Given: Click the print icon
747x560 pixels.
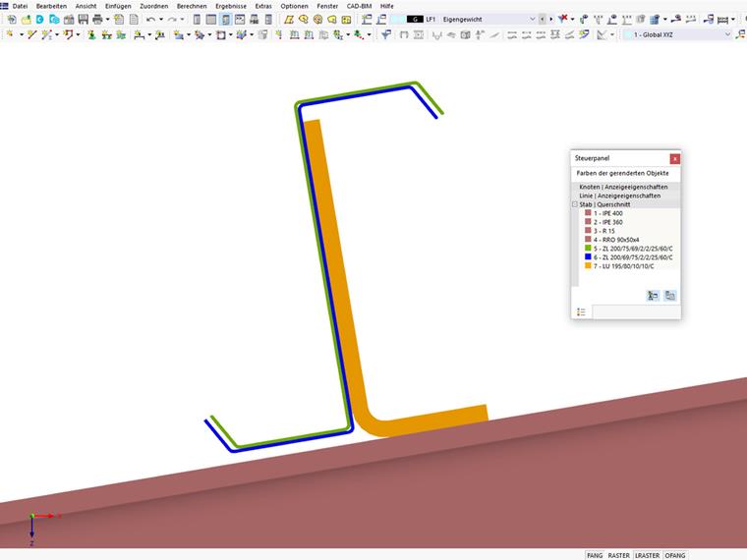Looking at the screenshot, I should click(97, 20).
